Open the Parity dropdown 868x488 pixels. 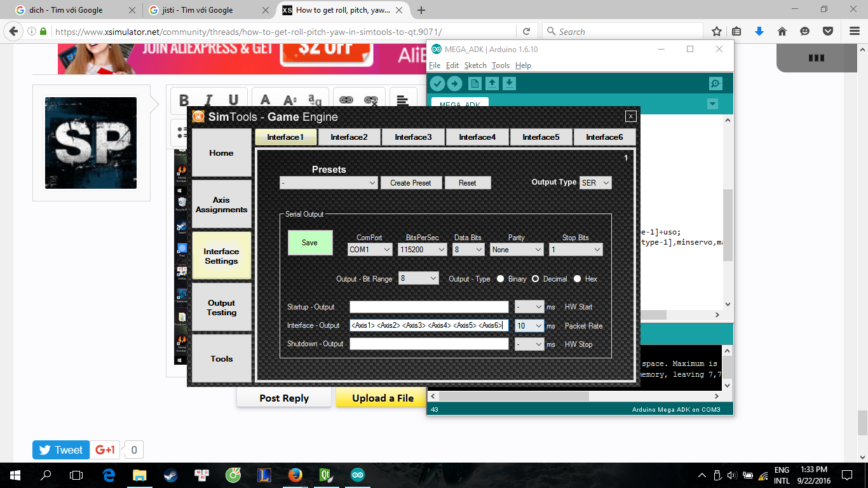(x=517, y=250)
